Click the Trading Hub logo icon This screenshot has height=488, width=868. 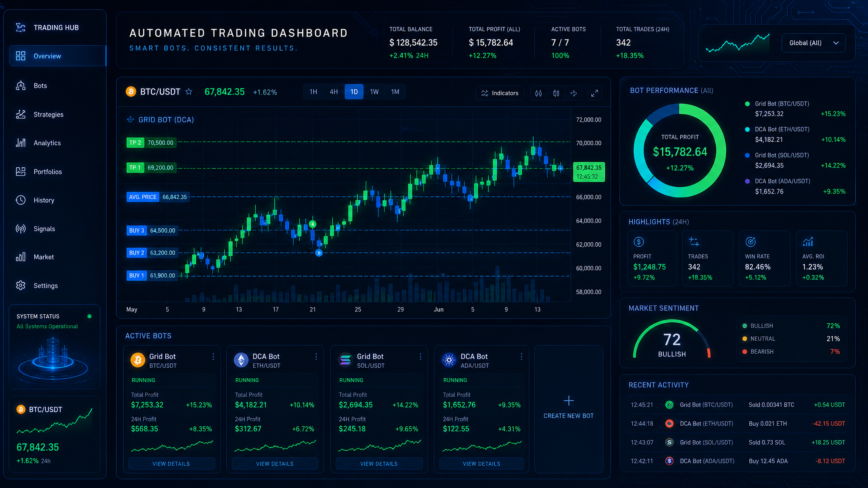(x=21, y=28)
